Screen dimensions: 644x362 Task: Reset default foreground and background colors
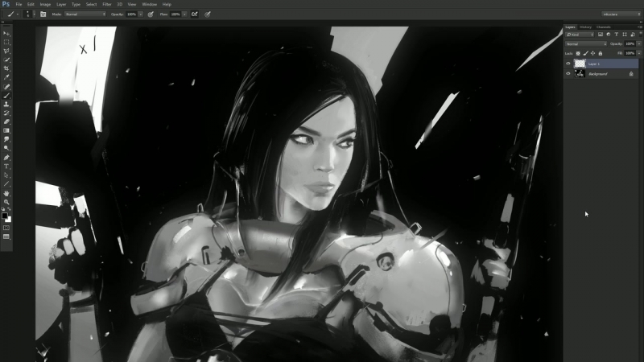(x=3, y=209)
